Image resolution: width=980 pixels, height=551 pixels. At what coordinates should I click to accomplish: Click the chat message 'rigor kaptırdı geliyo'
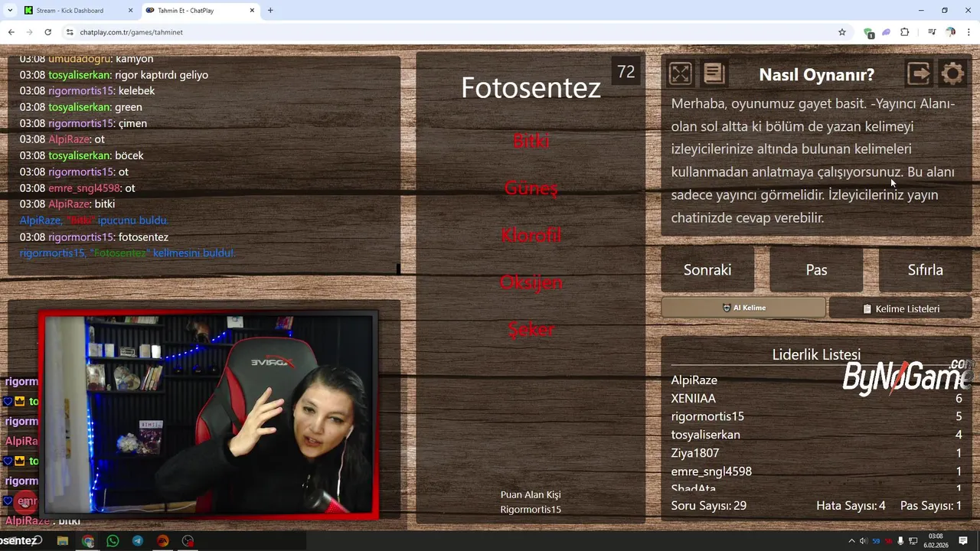click(x=161, y=75)
